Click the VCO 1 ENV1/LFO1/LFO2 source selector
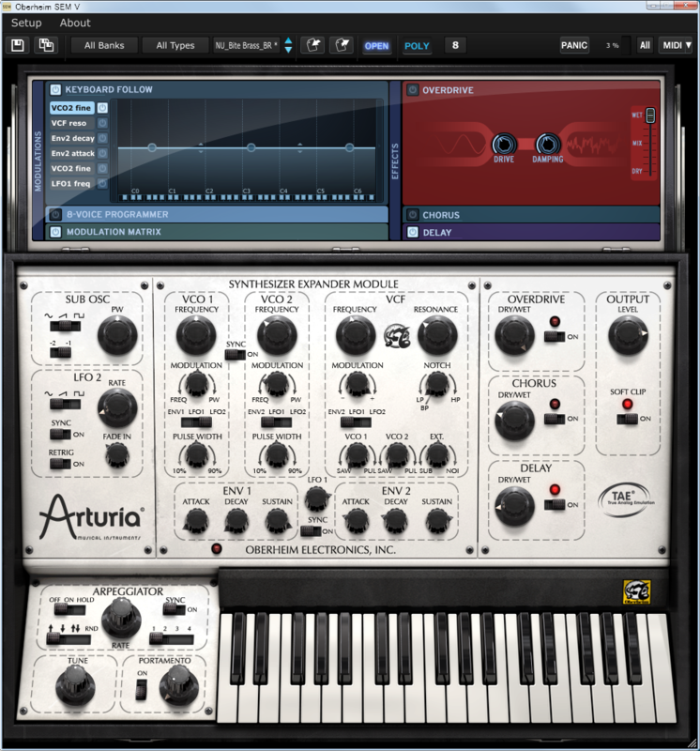Image resolution: width=700 pixels, height=751 pixels. point(196,422)
